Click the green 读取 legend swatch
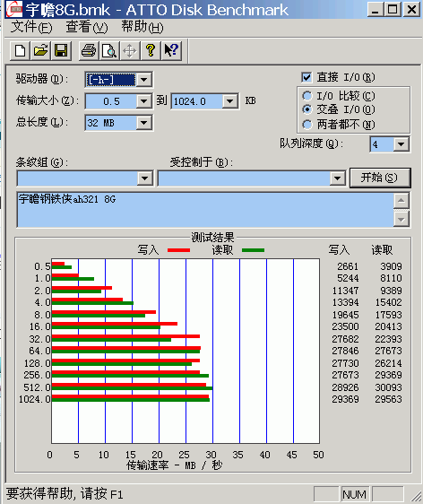The image size is (423, 504). click(x=253, y=250)
